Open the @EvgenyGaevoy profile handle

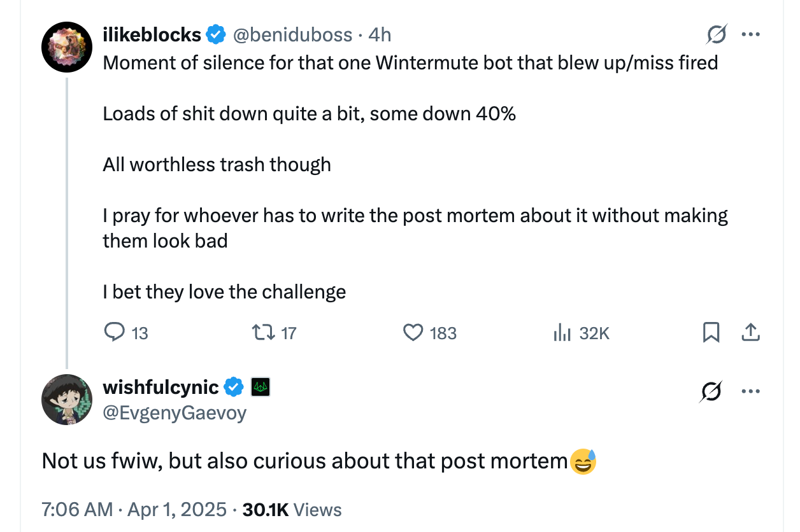(175, 413)
